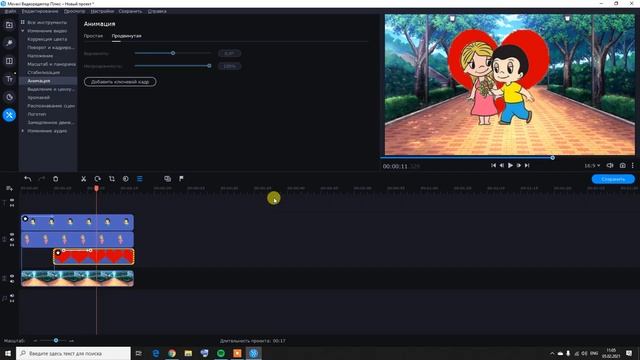Select Стабилизация in the tools list
This screenshot has width=640, height=360.
tap(44, 73)
